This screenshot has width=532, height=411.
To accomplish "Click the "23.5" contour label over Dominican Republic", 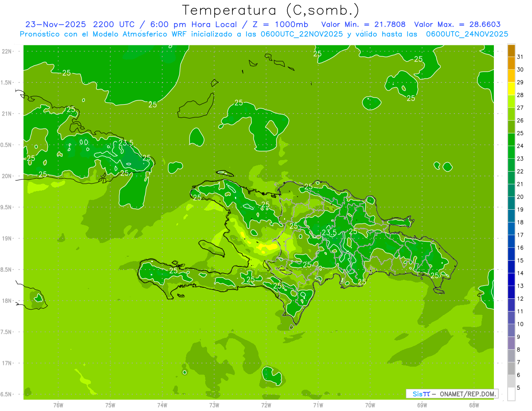I will [x=329, y=232].
